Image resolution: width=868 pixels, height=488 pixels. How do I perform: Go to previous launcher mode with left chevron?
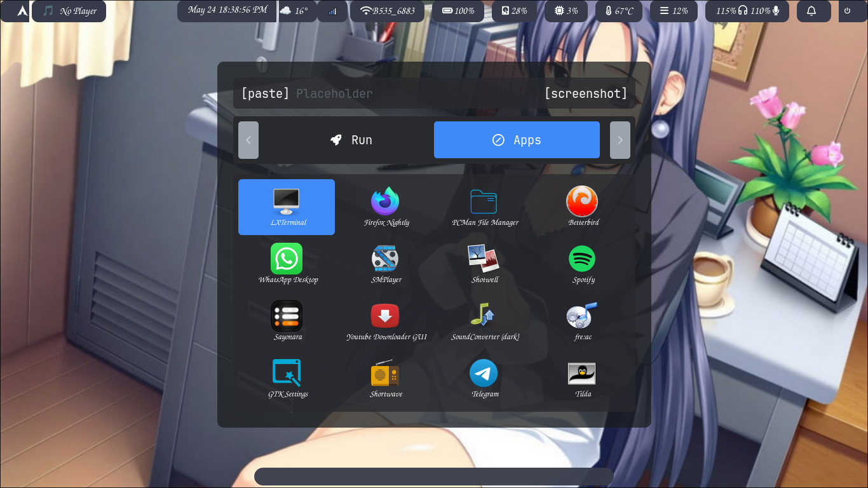coord(248,140)
